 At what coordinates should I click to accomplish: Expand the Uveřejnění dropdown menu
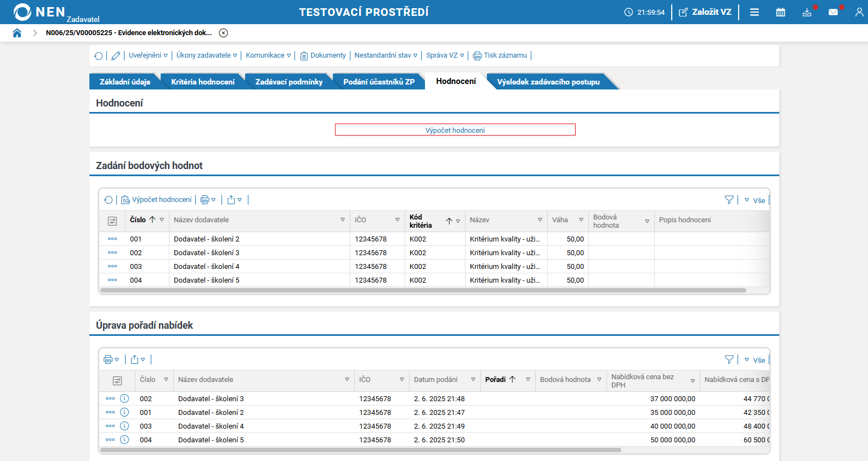click(148, 55)
